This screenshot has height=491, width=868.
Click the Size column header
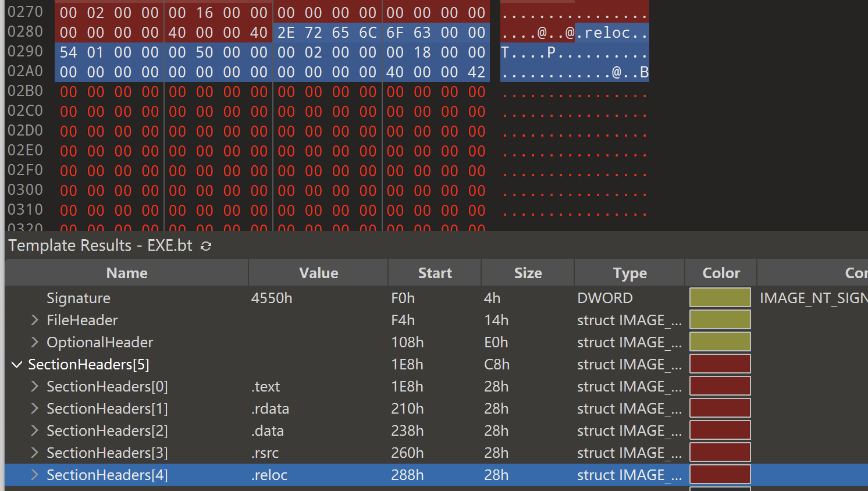coord(528,273)
